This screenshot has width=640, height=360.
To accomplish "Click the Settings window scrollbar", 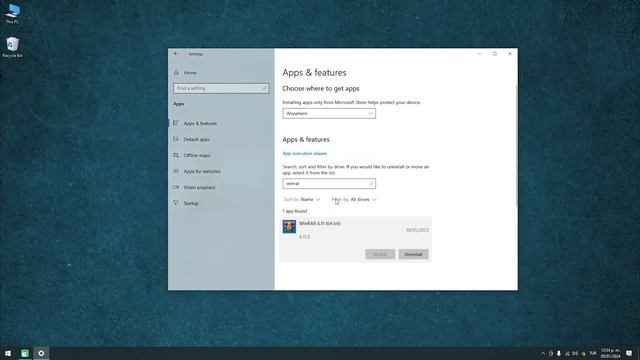I will (516, 146).
